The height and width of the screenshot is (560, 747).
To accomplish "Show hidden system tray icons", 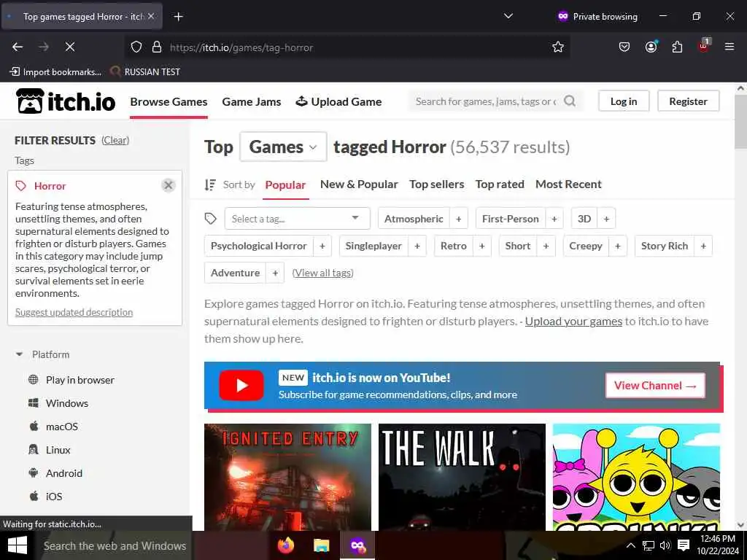I will (630, 545).
